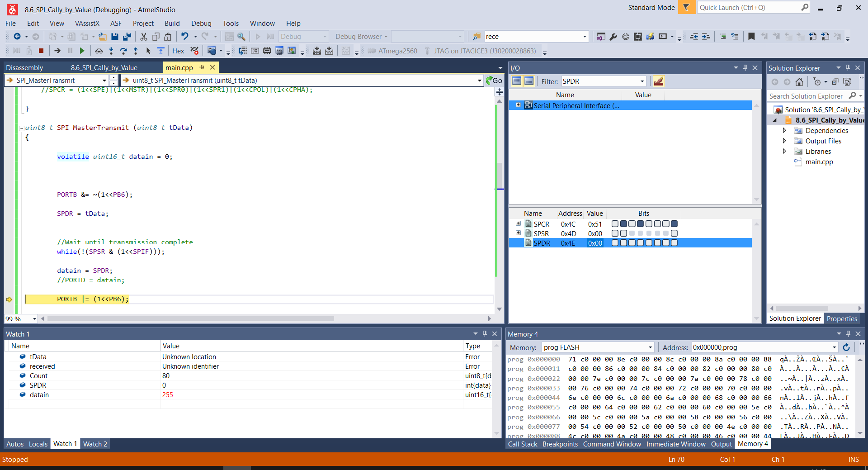Click the Comment Selection icon
This screenshot has height=470, width=868.
coord(722,37)
